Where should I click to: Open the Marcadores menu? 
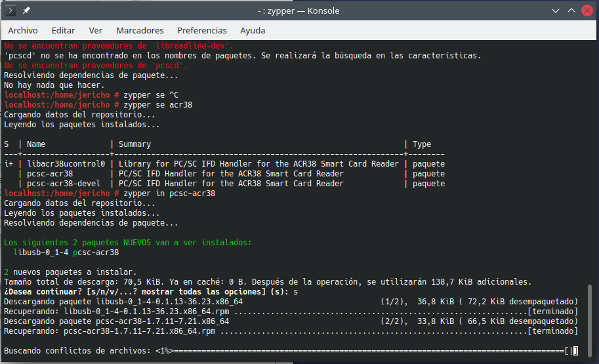click(x=140, y=30)
